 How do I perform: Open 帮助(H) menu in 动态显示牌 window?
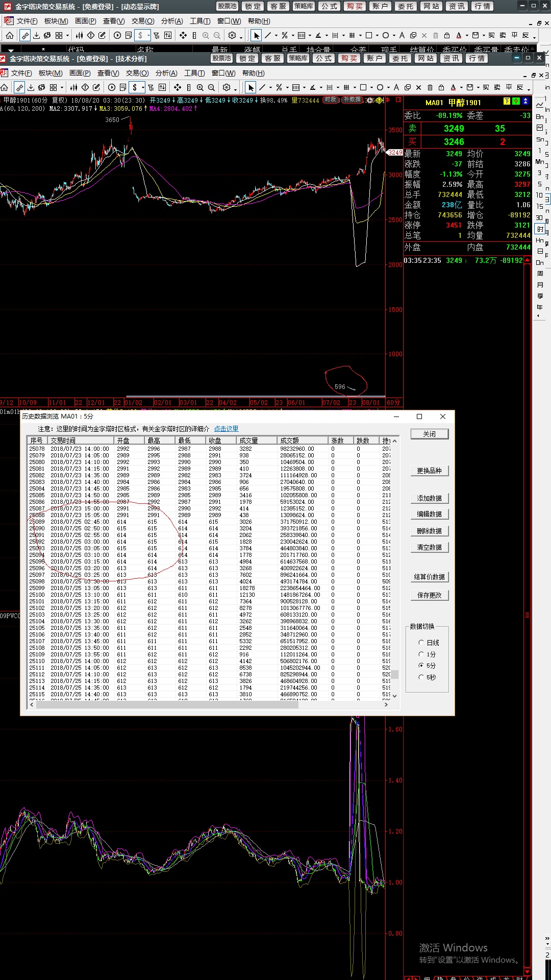[x=259, y=21]
